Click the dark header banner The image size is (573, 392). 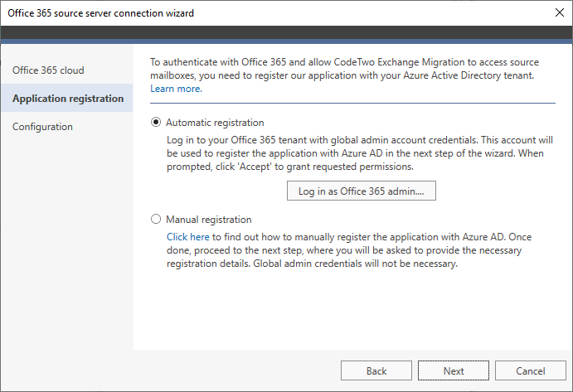[287, 32]
